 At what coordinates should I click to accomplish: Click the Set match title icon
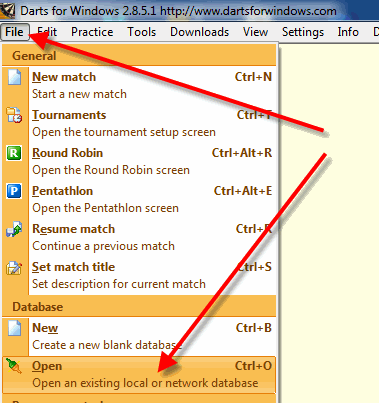pyautogui.click(x=14, y=268)
